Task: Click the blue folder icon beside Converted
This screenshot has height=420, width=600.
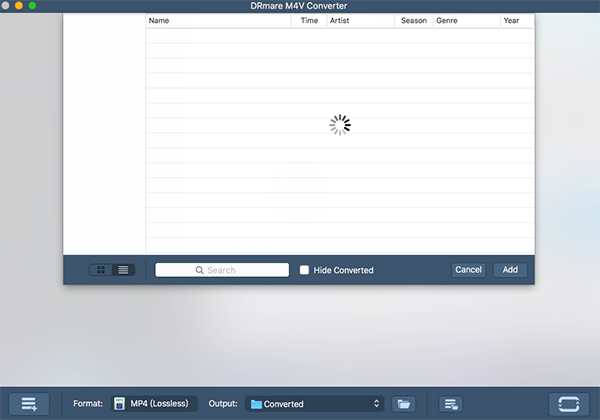Action: point(256,404)
